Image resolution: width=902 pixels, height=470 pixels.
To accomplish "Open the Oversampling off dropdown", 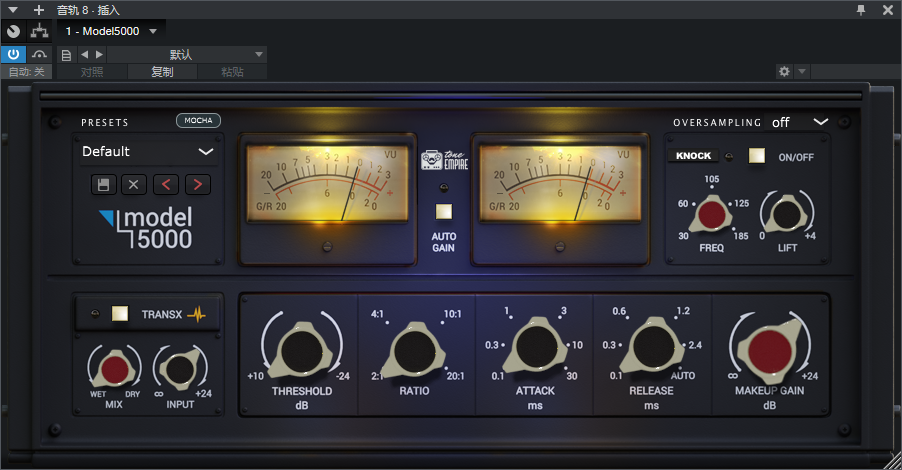I will click(799, 122).
